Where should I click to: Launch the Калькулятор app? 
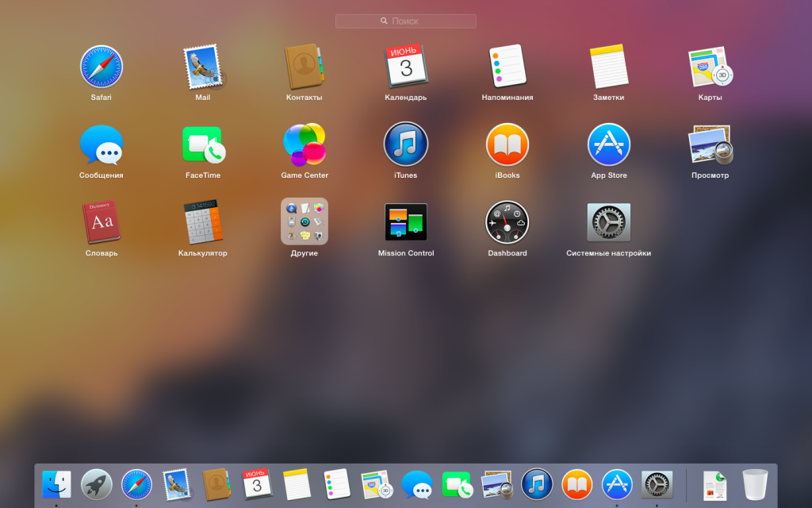click(203, 222)
